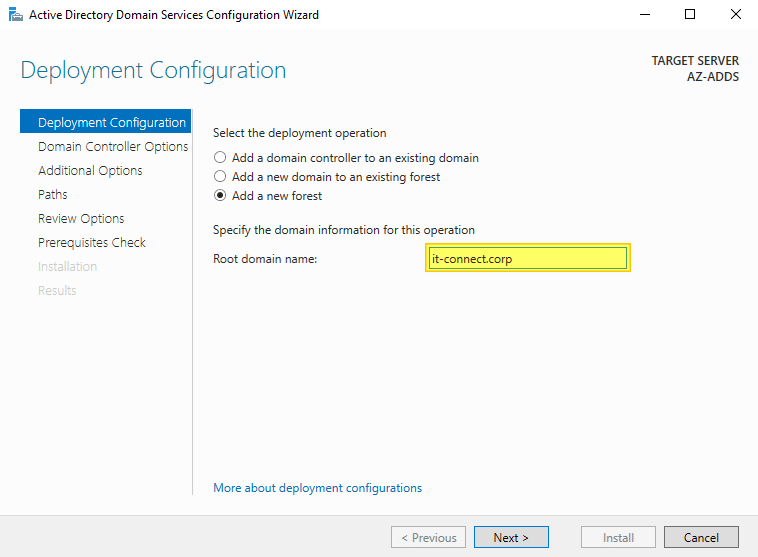
Task: Open the Review Options step
Action: coord(81,219)
